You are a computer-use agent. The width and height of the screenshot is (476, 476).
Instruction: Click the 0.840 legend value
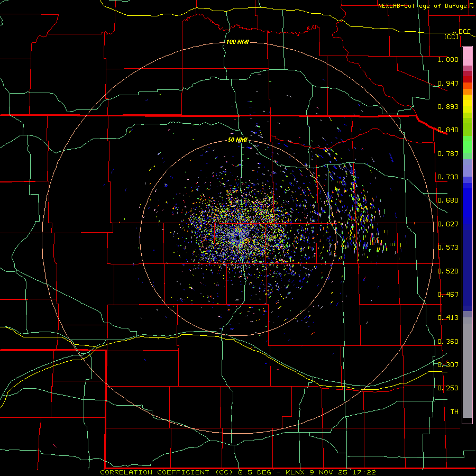(x=448, y=130)
